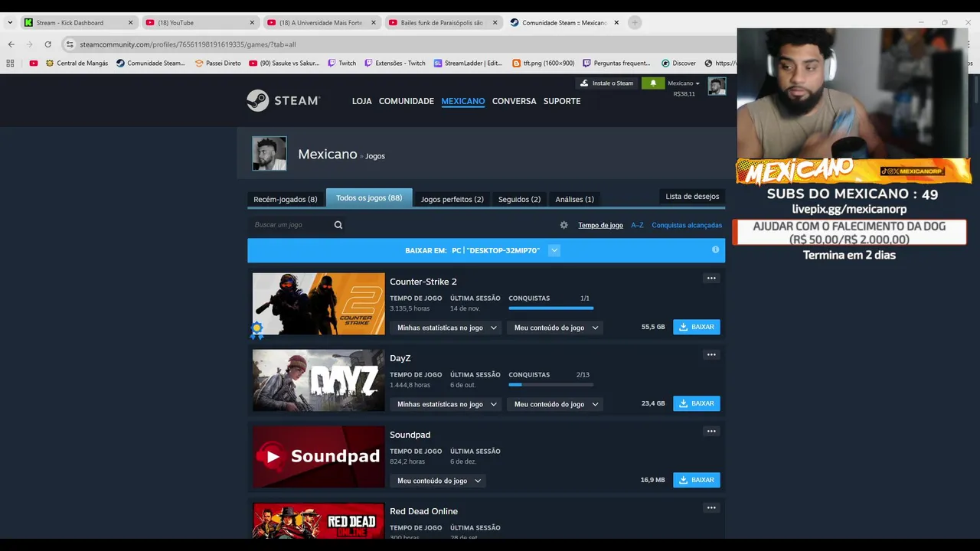This screenshot has height=551, width=980.
Task: Open Soundpad three-dot options menu
Action: coord(711,431)
